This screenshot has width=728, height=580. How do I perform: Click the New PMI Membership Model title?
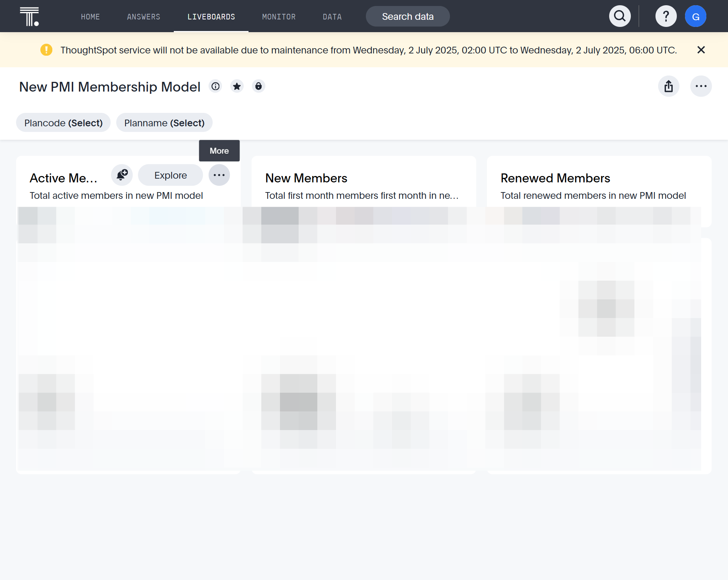[x=110, y=87]
